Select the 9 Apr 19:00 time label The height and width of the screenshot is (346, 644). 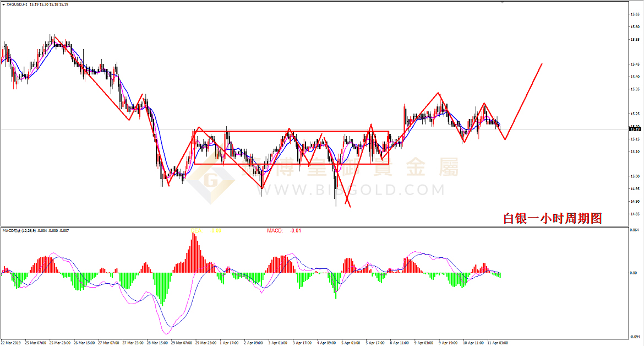(x=448, y=343)
